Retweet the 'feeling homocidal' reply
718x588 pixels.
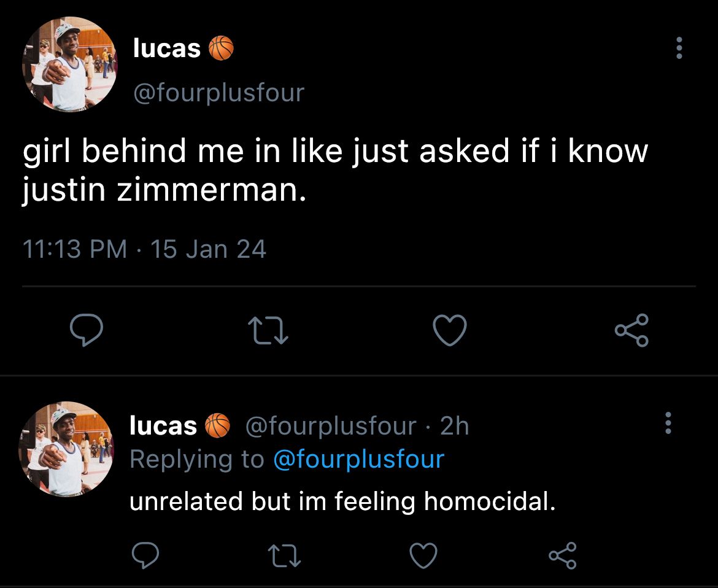tap(284, 555)
